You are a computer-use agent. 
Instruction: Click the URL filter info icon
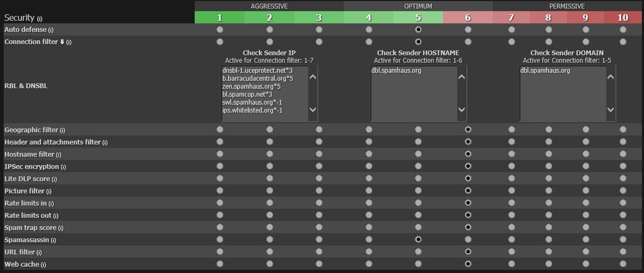pyautogui.click(x=39, y=253)
